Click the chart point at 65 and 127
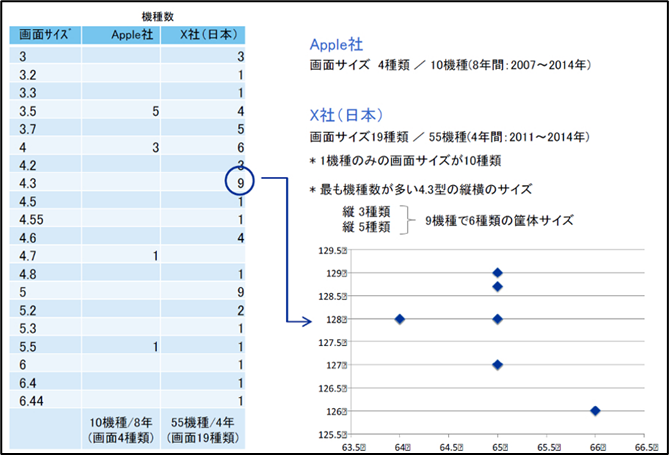Viewport: 669px width, 455px height. [497, 365]
